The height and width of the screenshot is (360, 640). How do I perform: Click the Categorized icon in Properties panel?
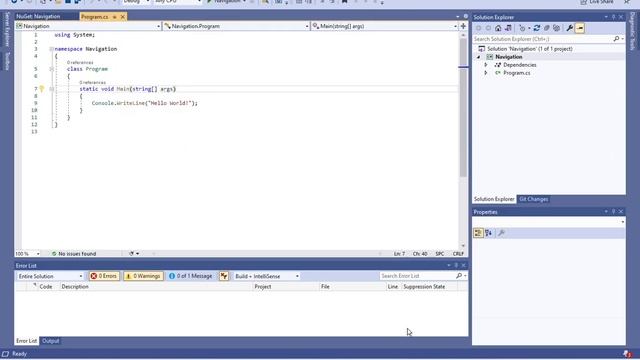point(478,233)
